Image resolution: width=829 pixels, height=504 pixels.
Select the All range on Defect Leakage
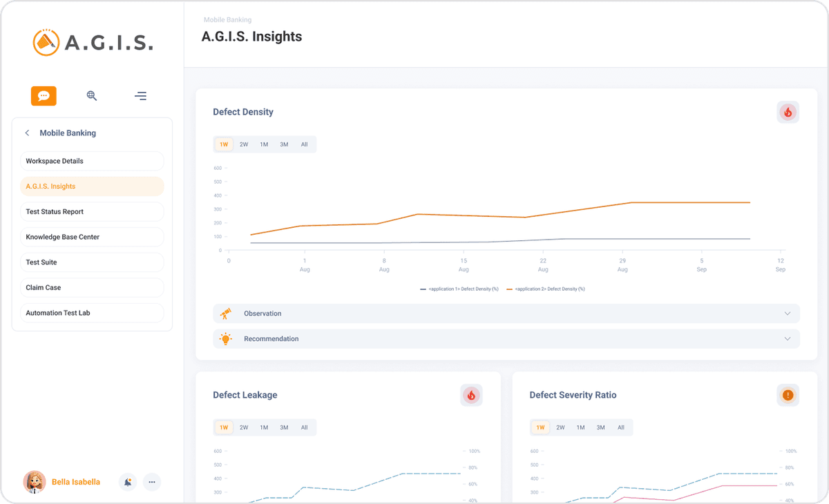click(x=304, y=427)
